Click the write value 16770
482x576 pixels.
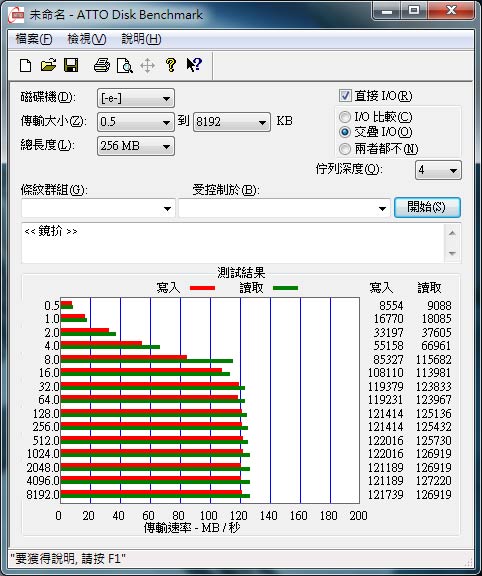click(x=388, y=319)
